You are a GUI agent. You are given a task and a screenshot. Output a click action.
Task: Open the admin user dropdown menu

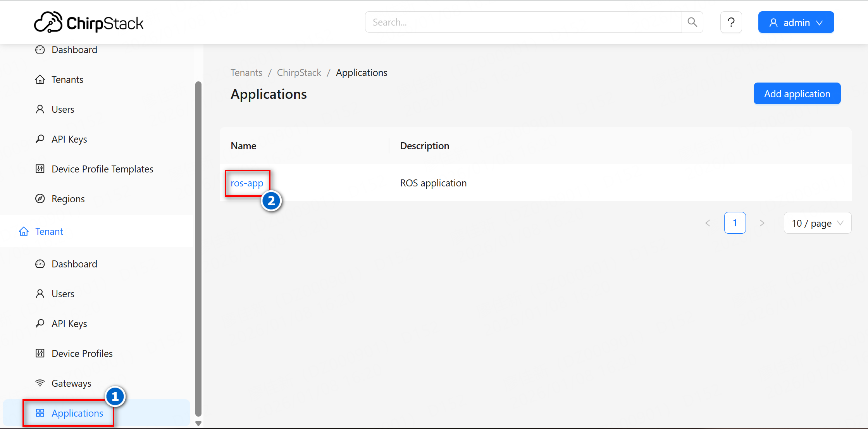pos(796,22)
